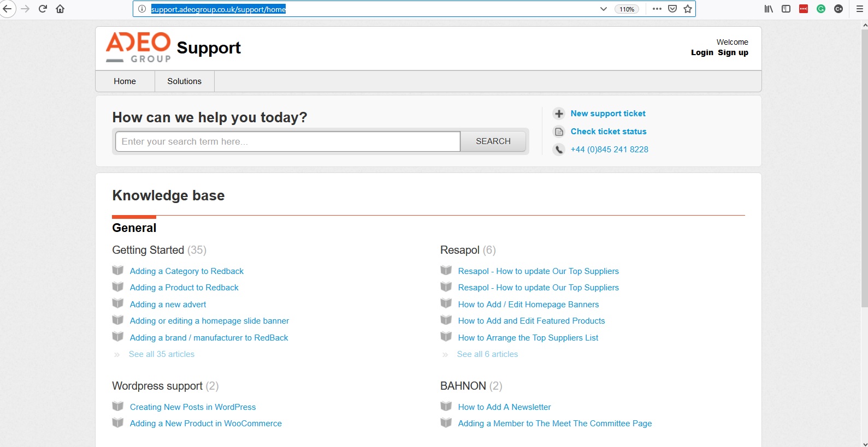Open the Resapol category heading
Screen dimensions: 868x447
click(x=460, y=250)
